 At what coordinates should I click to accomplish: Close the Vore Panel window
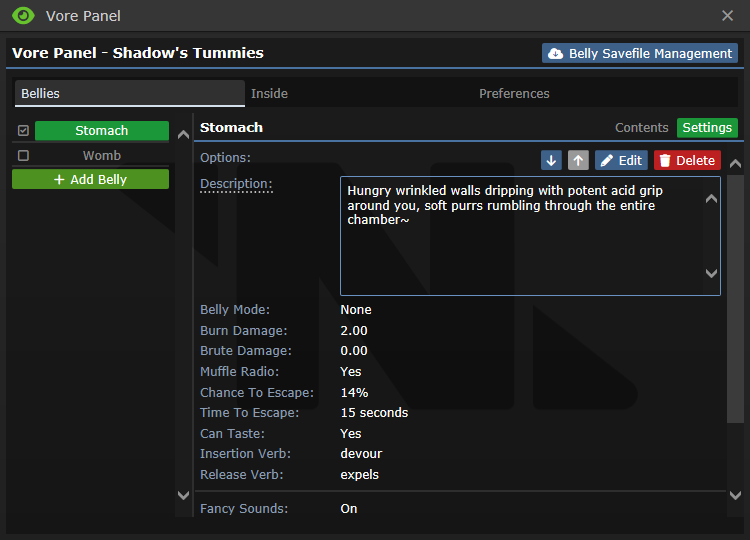728,16
